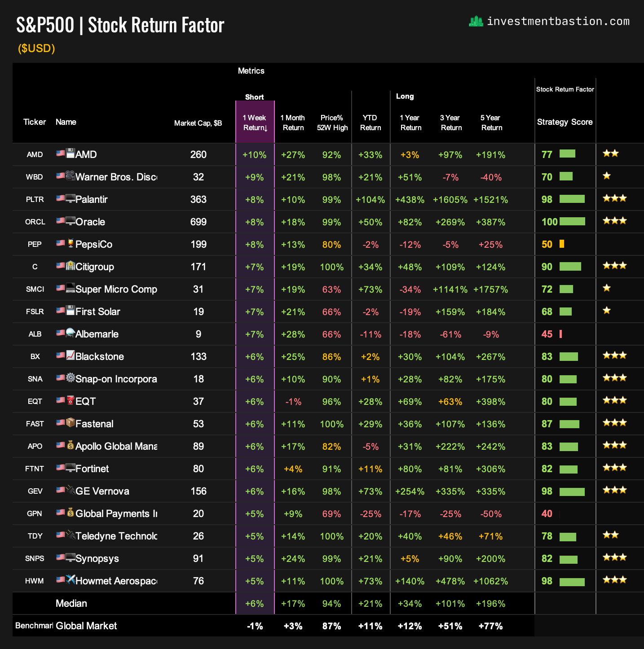Click the 5 Year Return column header
Screen dimensions: 644x649
[491, 123]
